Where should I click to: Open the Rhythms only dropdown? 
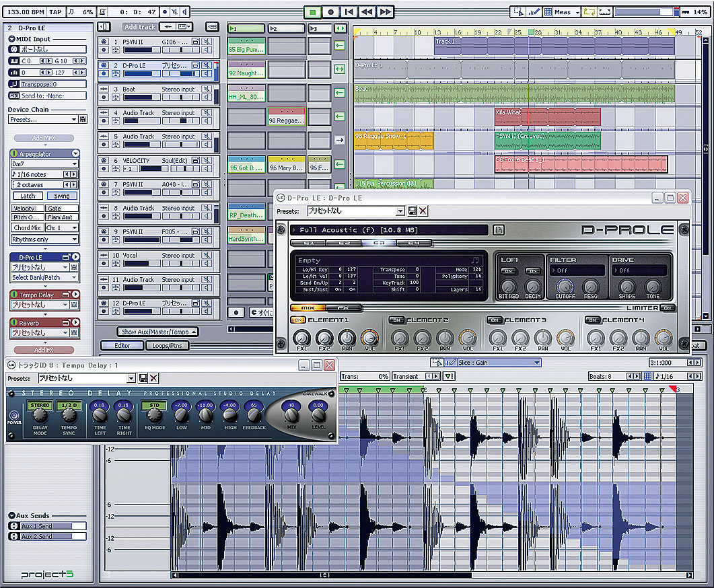44,240
